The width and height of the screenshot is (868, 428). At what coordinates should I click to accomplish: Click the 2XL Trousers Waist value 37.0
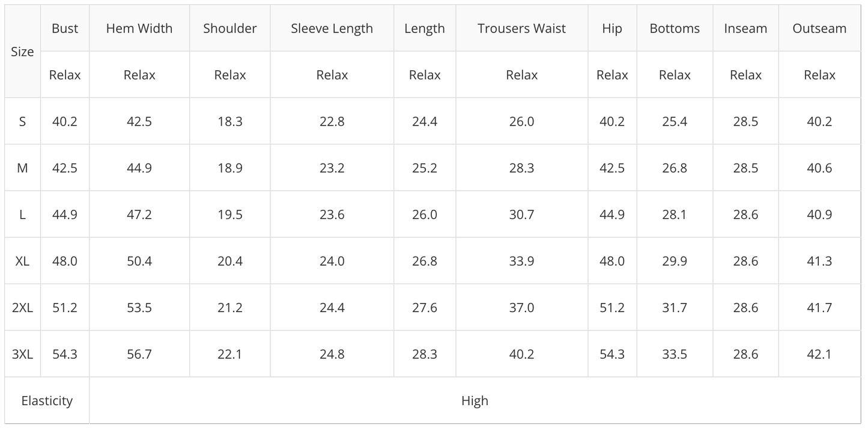point(521,308)
